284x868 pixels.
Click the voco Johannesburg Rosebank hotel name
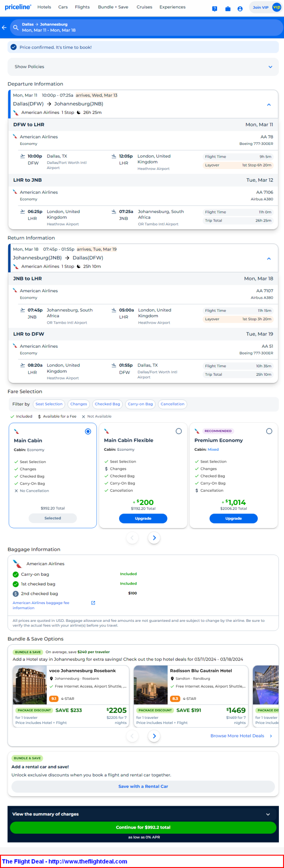tap(82, 671)
